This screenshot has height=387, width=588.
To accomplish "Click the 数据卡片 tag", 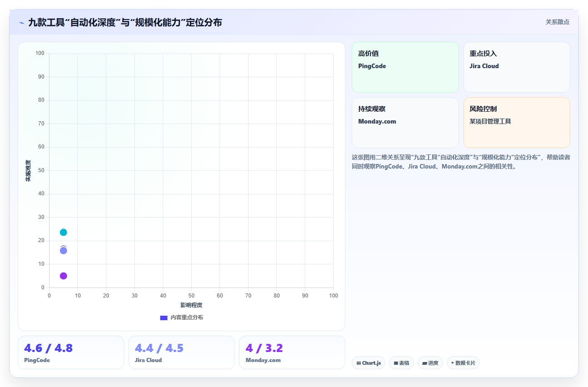I will point(463,363).
